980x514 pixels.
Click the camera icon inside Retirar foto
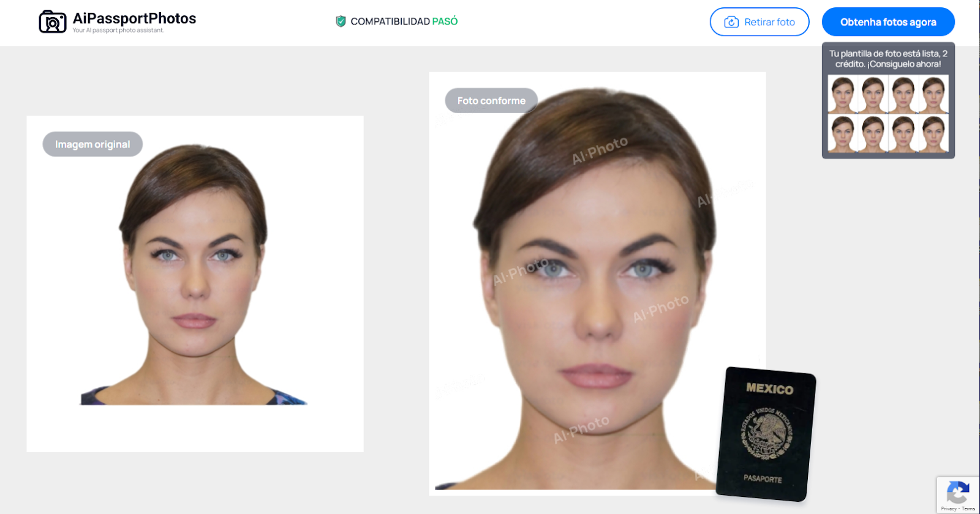tap(731, 22)
